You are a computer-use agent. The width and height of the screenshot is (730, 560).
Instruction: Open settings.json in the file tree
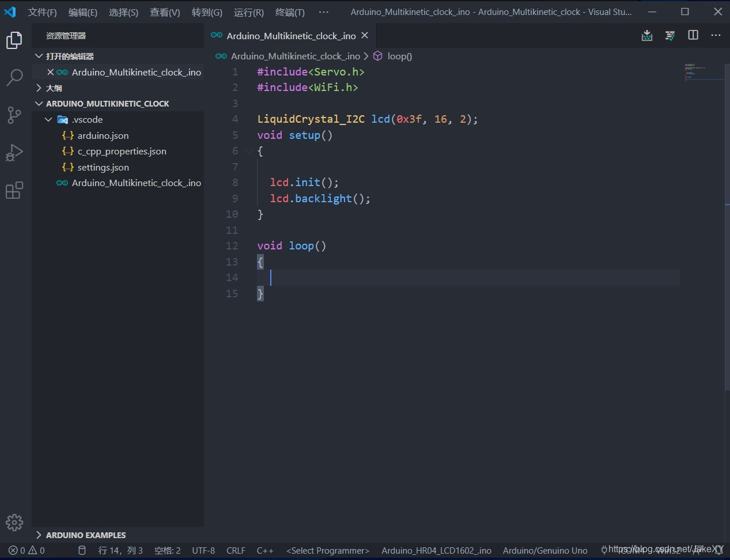tap(103, 167)
